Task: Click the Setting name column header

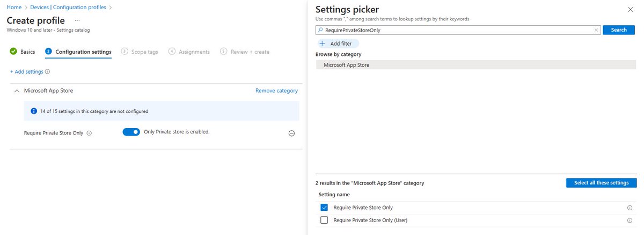Action: coord(334,195)
